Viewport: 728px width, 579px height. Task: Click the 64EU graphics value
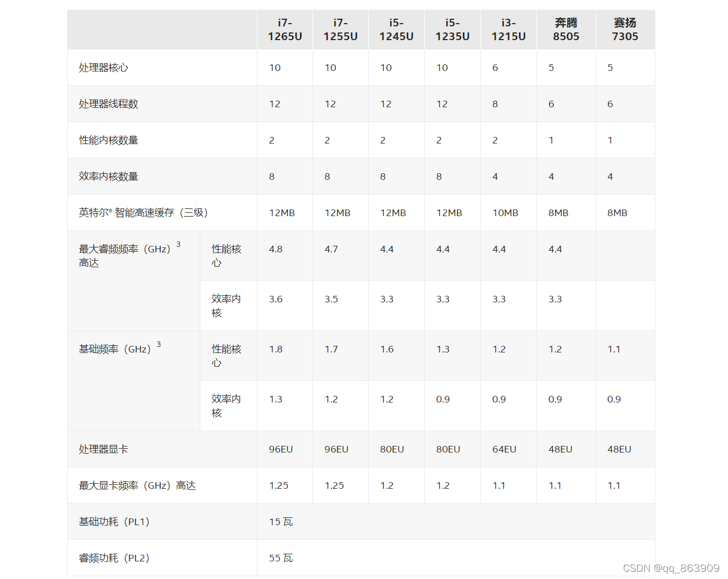coord(504,449)
